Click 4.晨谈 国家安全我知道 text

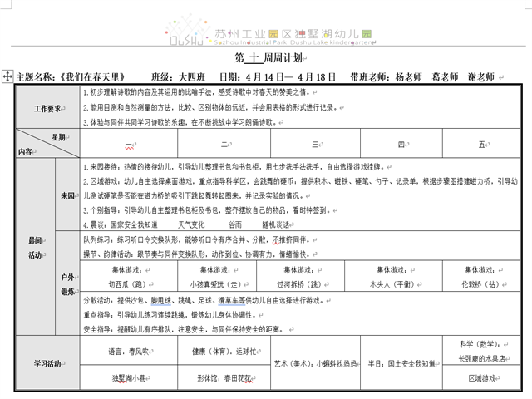(x=121, y=225)
